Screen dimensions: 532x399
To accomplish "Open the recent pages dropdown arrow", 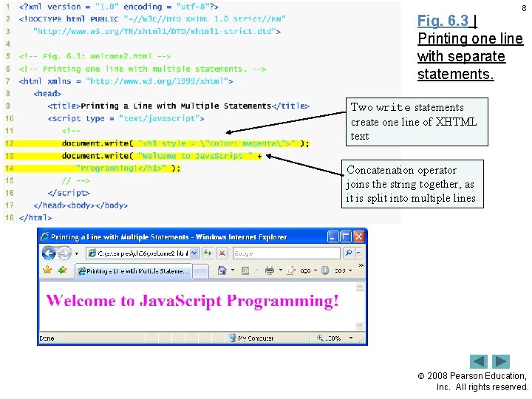I will (x=77, y=253).
